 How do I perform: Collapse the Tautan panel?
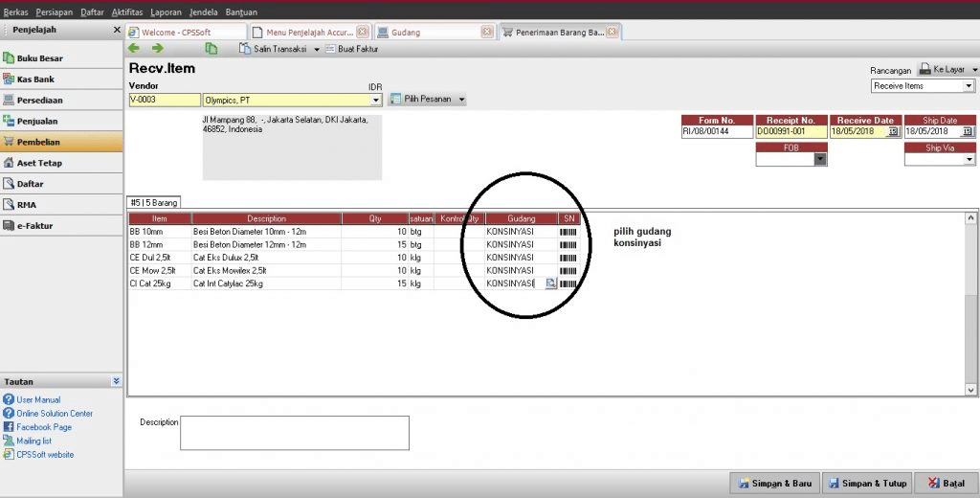[116, 381]
